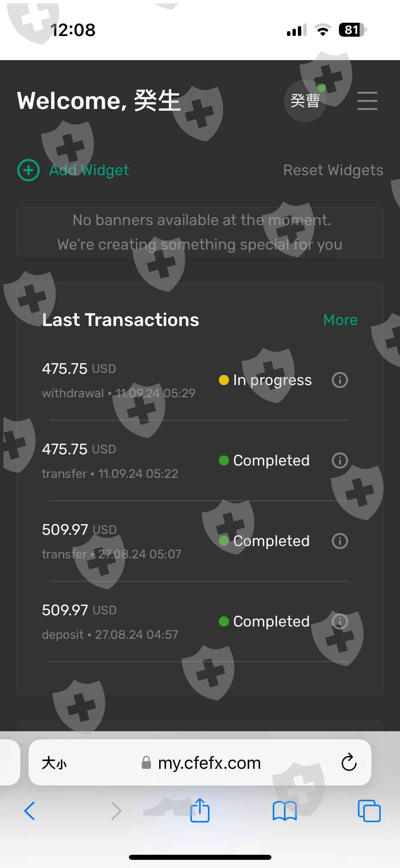Screen dimensions: 400x868
Task: Go back to previous page
Action: pyautogui.click(x=30, y=811)
